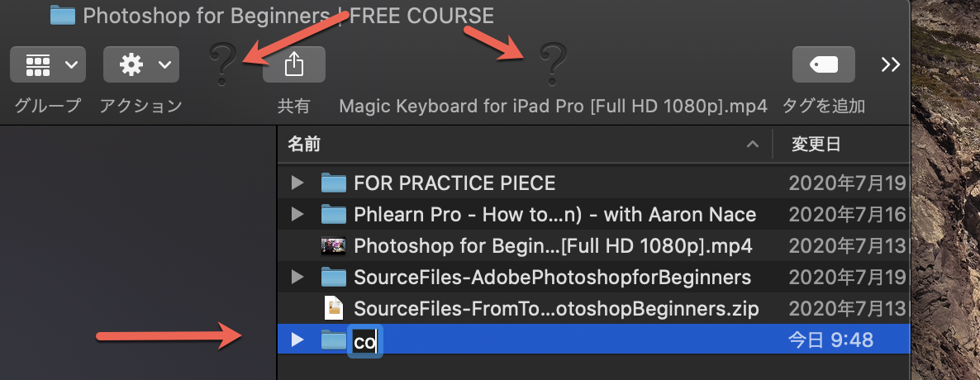Expand the selected folder being renamed
This screenshot has width=980, height=380.
[297, 340]
